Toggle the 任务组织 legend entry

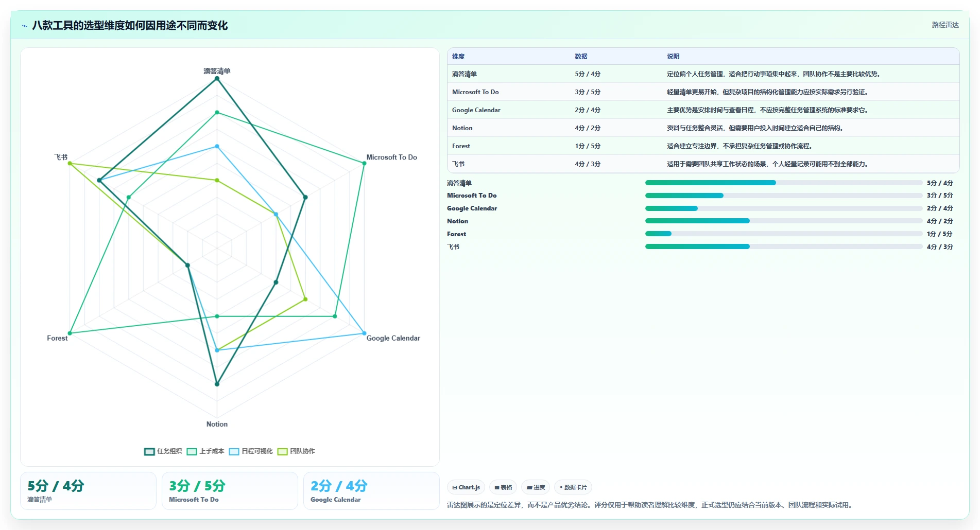pos(163,451)
